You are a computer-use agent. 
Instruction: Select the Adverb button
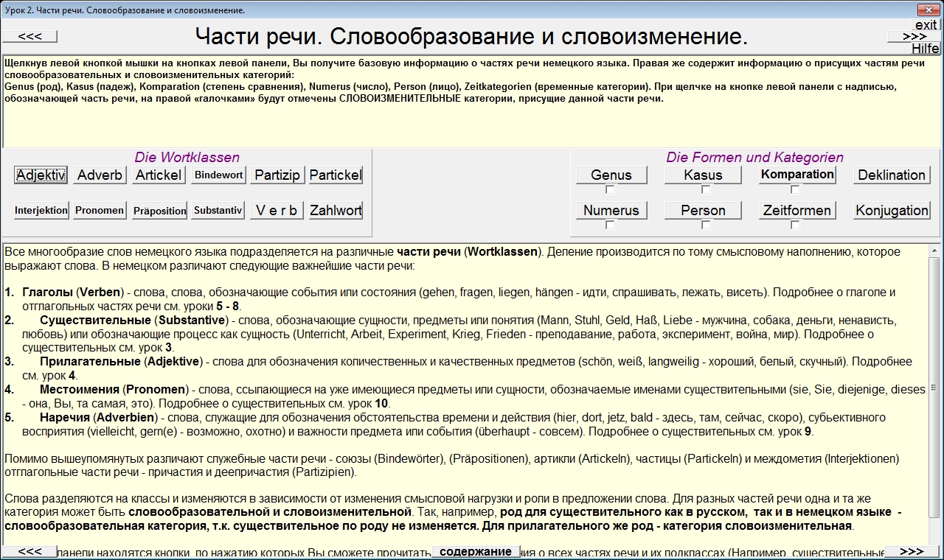pyautogui.click(x=100, y=175)
